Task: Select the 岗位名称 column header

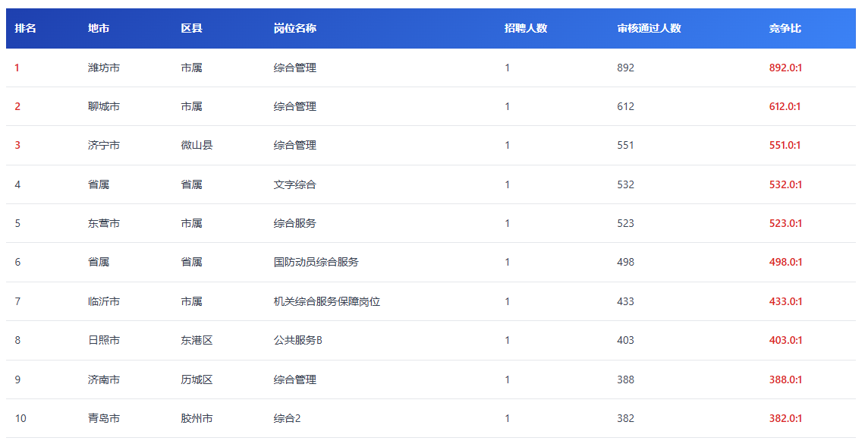Action: (295, 28)
